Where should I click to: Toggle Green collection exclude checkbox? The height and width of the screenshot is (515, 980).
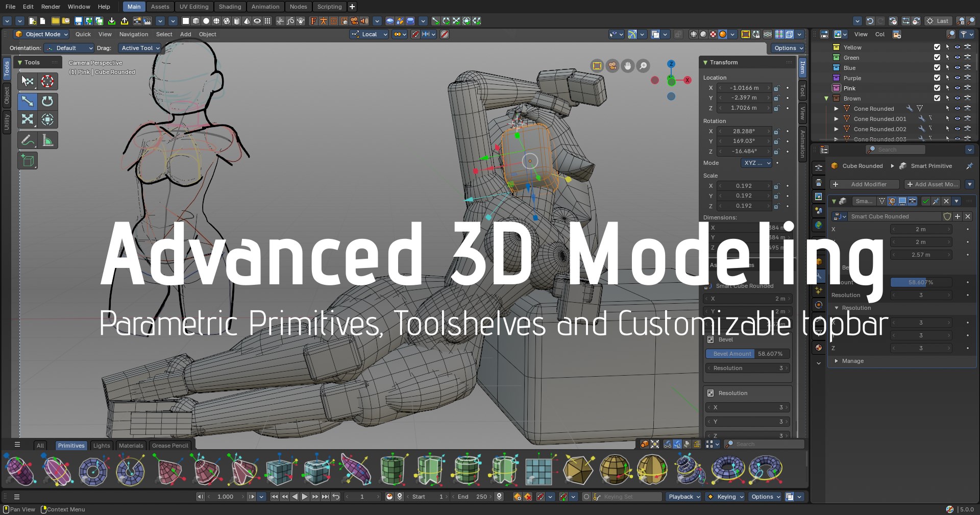tap(937, 57)
